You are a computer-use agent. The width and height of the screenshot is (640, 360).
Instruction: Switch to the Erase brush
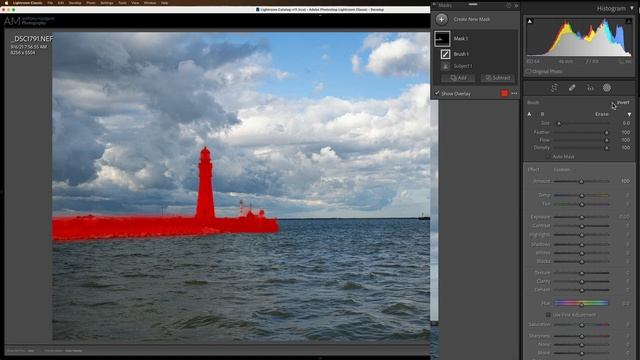tap(602, 114)
